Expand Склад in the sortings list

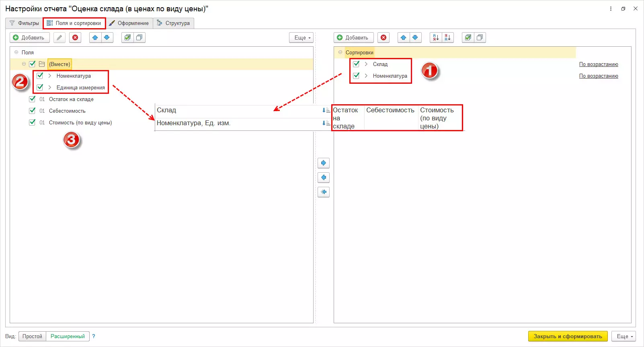[366, 64]
